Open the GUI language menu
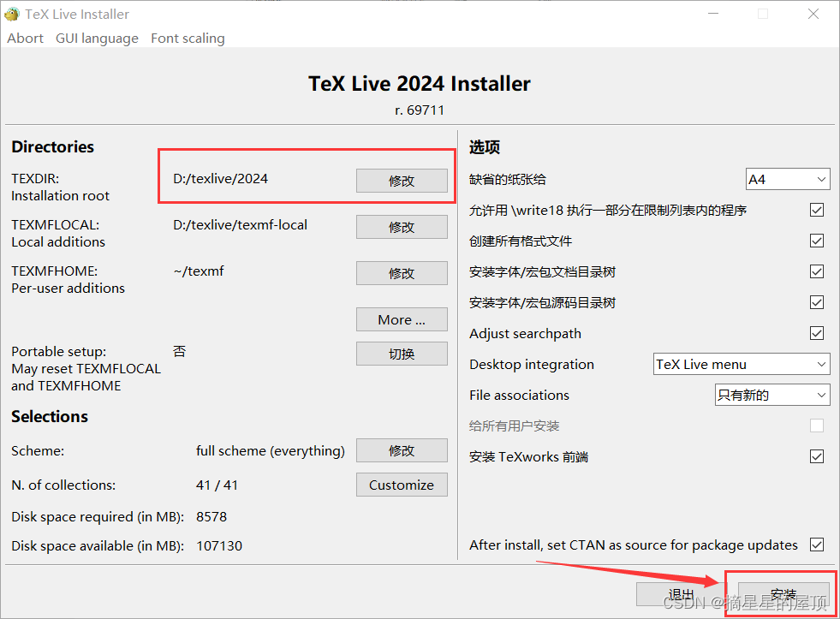The width and height of the screenshot is (840, 619). (97, 39)
